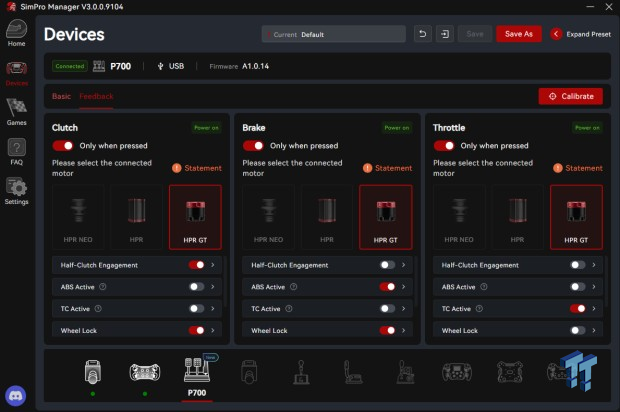The height and width of the screenshot is (412, 620).
Task: Select HPR motor for Brake
Action: (x=327, y=217)
